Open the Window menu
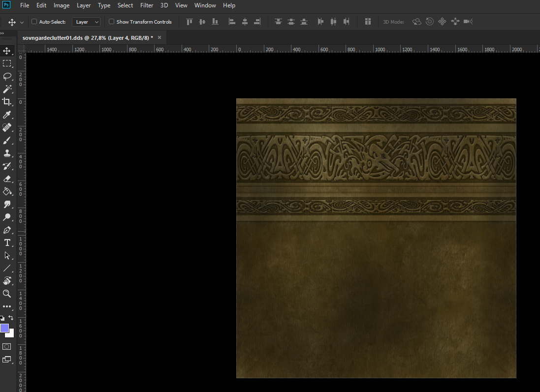The height and width of the screenshot is (392, 540). pyautogui.click(x=205, y=5)
